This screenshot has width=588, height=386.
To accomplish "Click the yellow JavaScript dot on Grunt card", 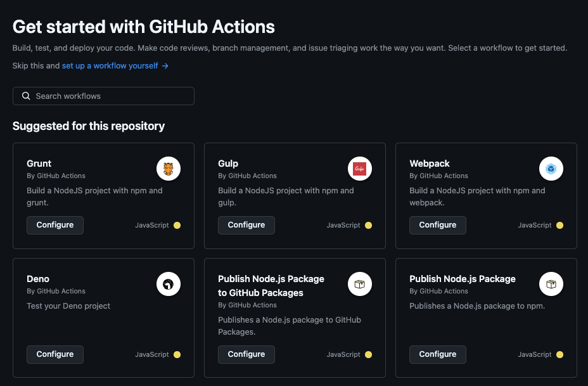I will point(177,225).
